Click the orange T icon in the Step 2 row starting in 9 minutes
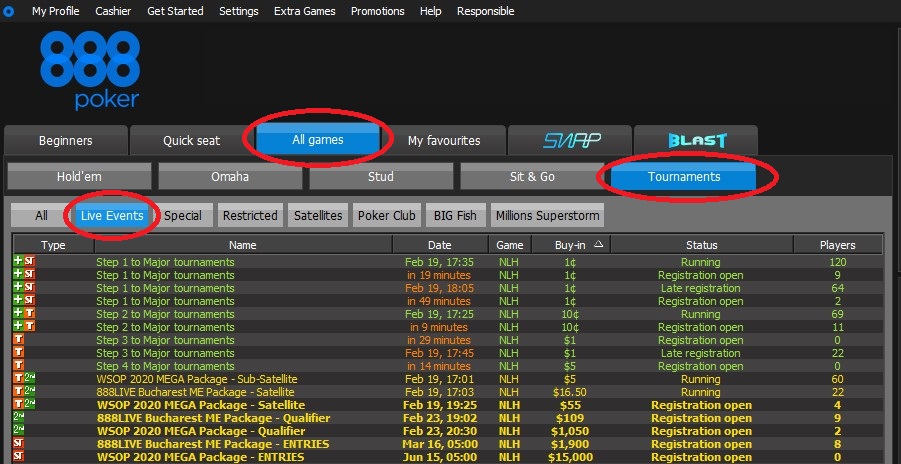The image size is (901, 464). point(29,327)
